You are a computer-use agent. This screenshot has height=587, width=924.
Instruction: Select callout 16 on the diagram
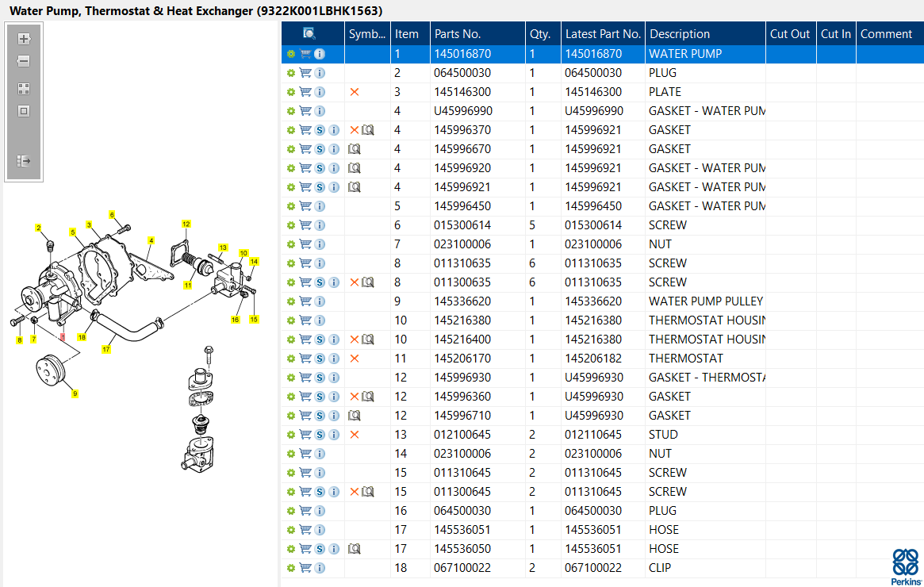tap(235, 320)
